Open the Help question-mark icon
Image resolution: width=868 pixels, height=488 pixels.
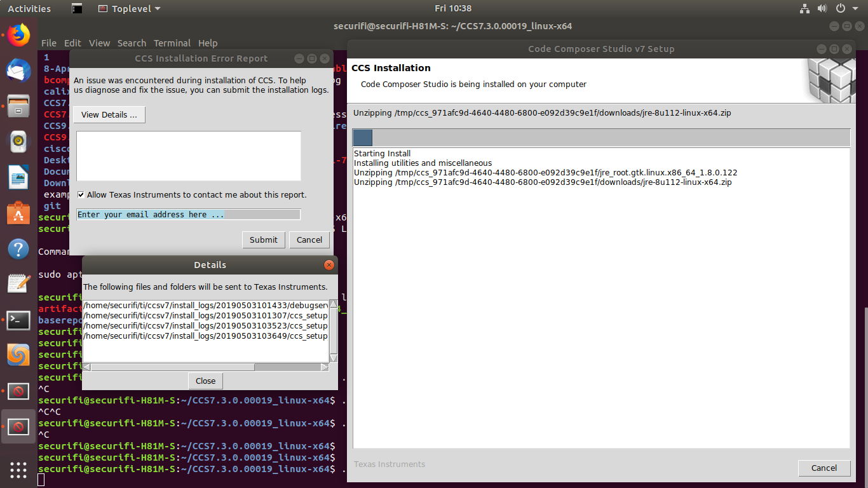click(x=18, y=248)
